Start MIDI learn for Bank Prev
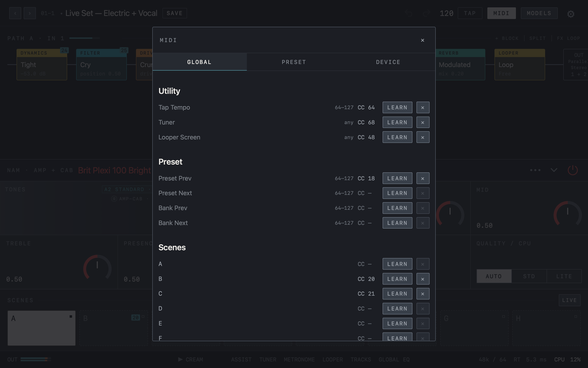The image size is (588, 368). tap(397, 208)
